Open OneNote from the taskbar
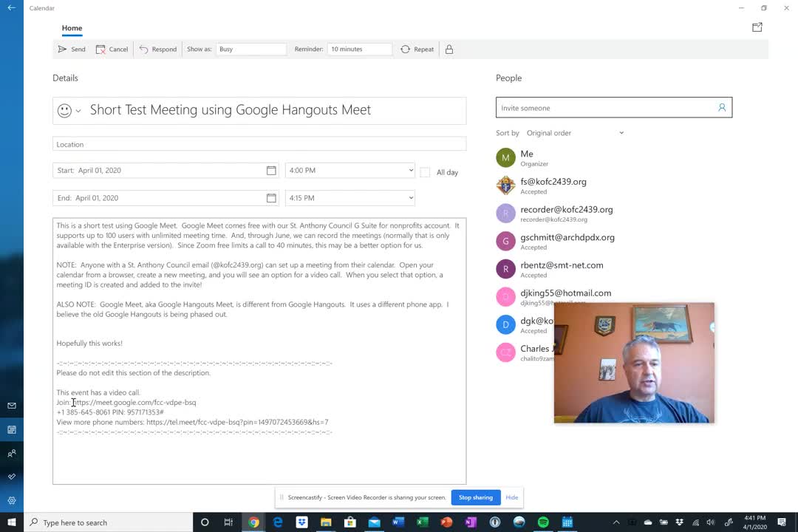This screenshot has height=532, width=798. point(471,522)
